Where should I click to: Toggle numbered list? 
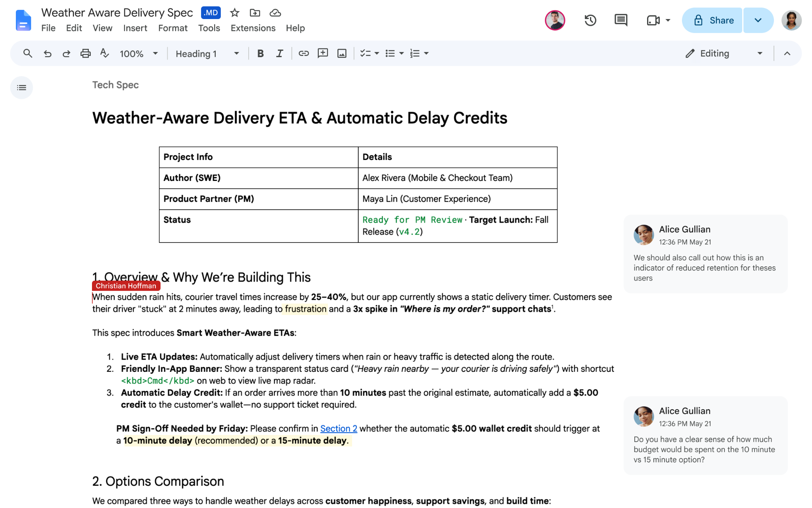pos(415,53)
